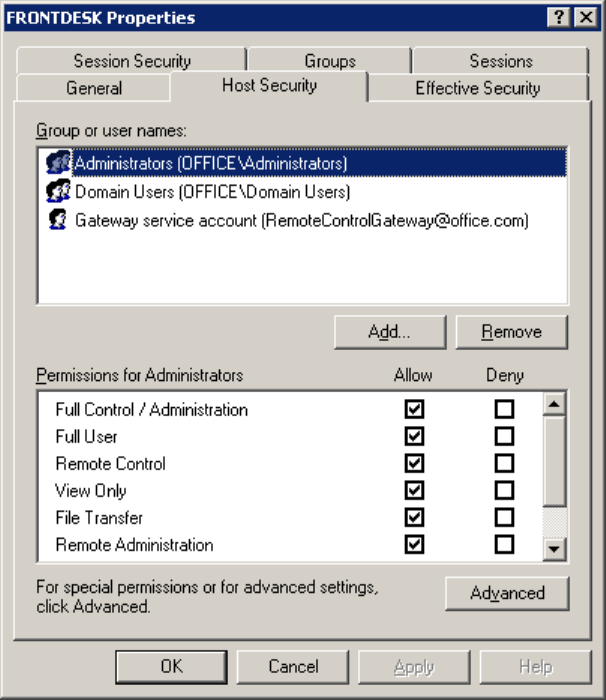Confirm the dialog with OK
The height and width of the screenshot is (700, 606).
171,667
